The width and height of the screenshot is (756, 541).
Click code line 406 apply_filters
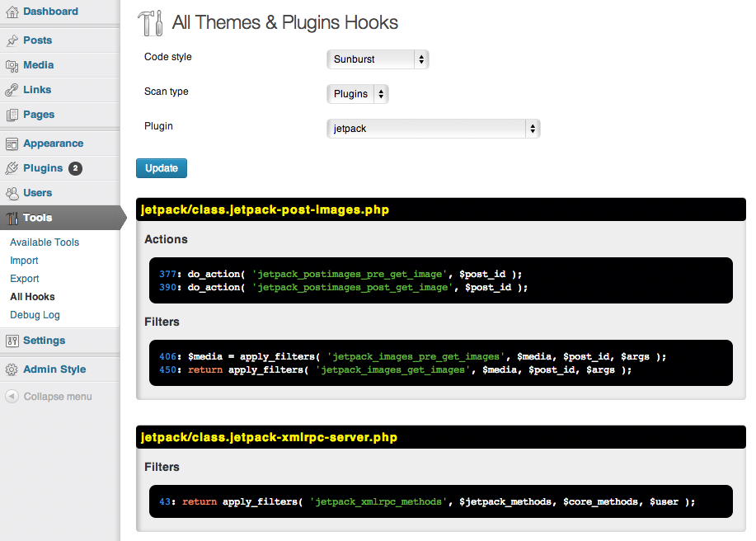413,357
